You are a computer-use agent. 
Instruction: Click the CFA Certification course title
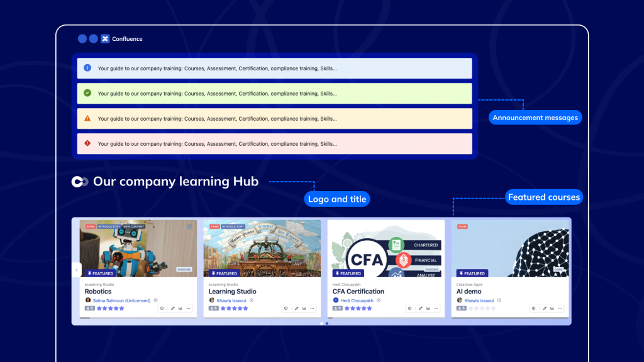point(358,292)
